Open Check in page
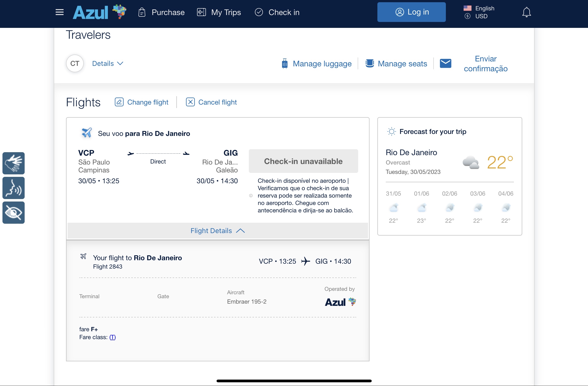 (x=277, y=12)
